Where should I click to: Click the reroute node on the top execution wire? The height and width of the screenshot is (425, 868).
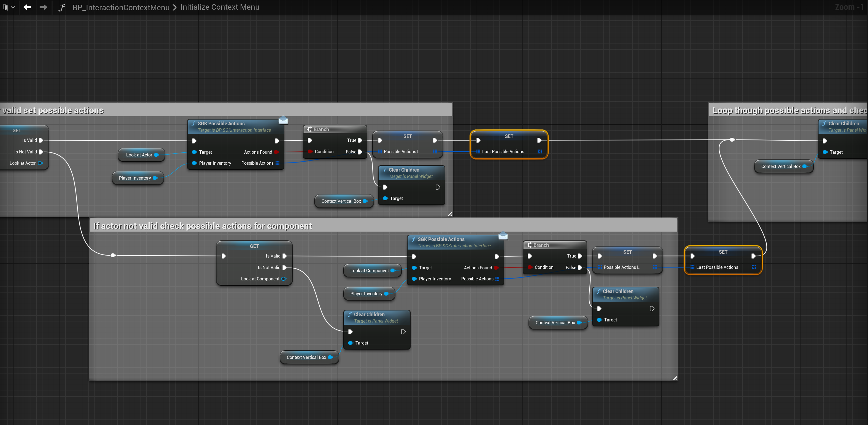tap(732, 139)
